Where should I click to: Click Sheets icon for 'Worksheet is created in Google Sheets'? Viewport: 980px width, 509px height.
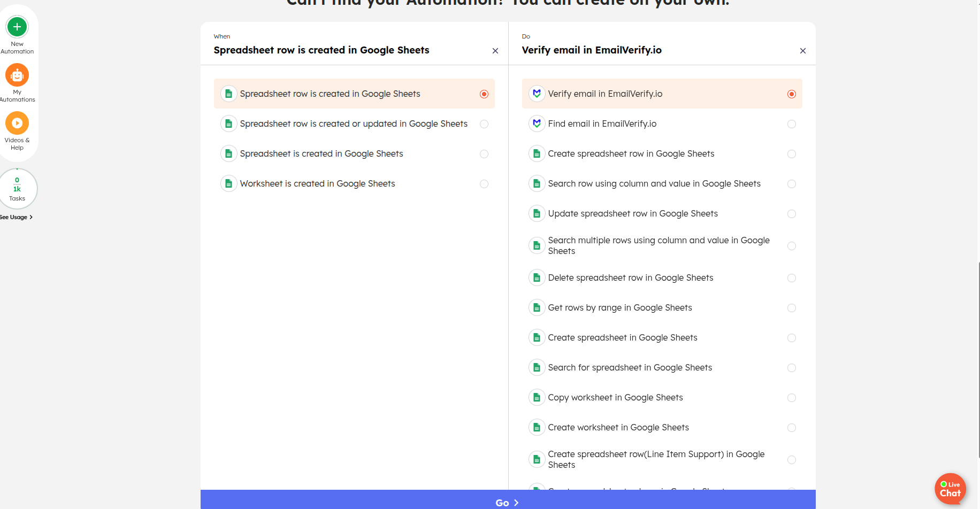(x=229, y=184)
